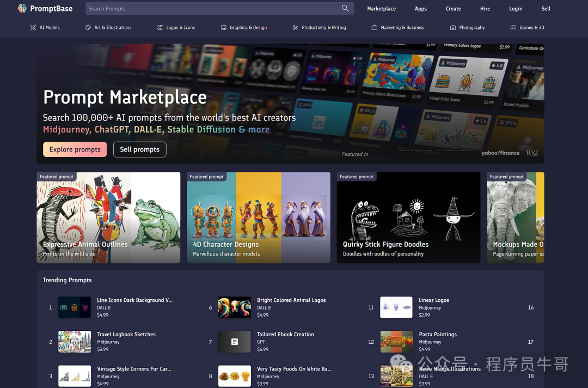This screenshot has height=388, width=588.
Task: Open the 4D Character Designs featured card
Action: (x=259, y=217)
